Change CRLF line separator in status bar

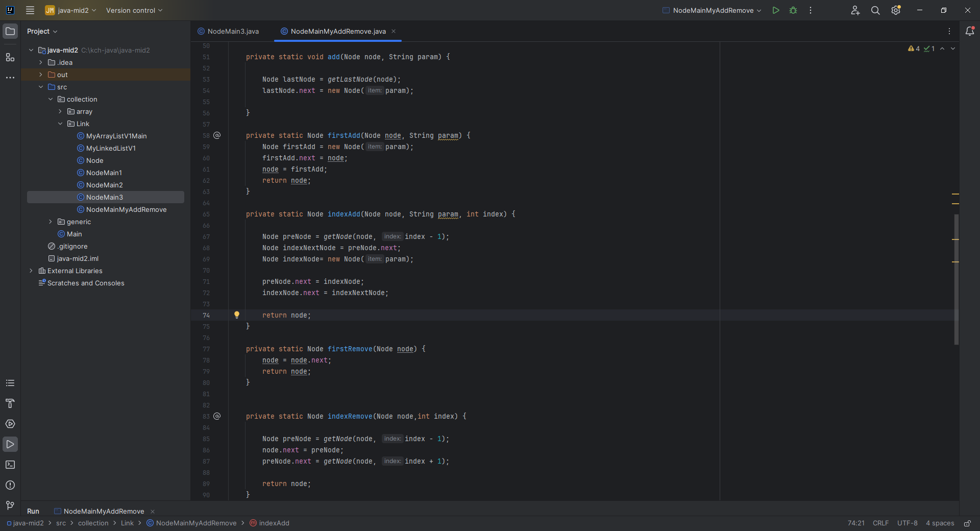[880, 523]
